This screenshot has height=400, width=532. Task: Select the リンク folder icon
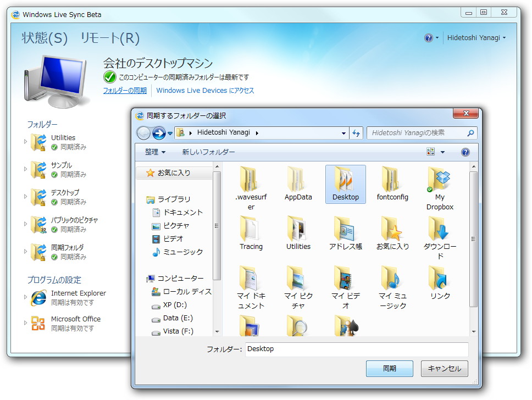tap(439, 278)
